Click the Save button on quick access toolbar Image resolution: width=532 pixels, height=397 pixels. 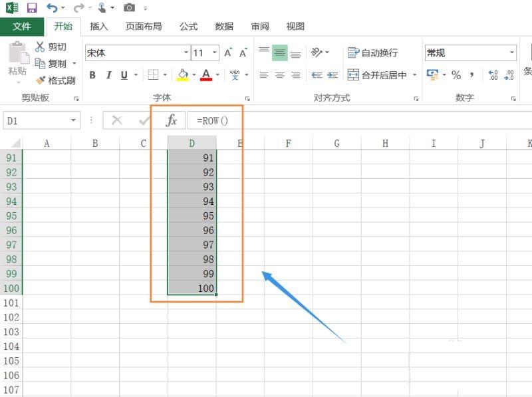tap(29, 7)
